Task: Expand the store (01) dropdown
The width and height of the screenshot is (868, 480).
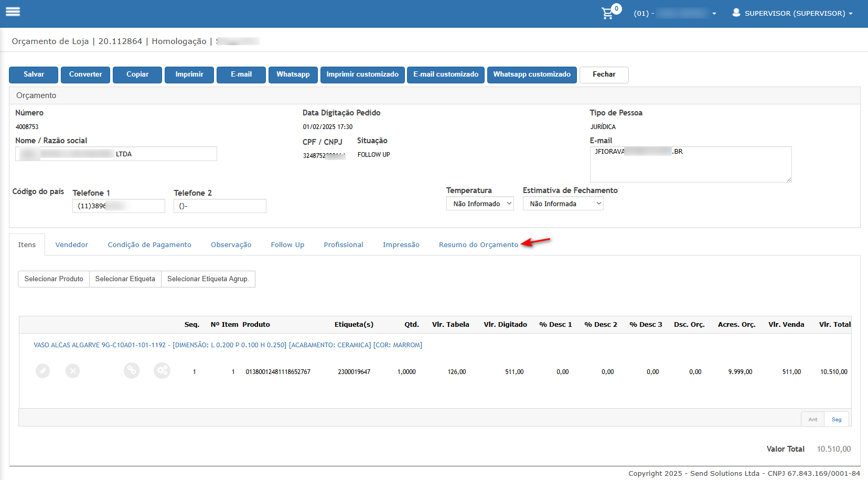Action: [x=674, y=13]
